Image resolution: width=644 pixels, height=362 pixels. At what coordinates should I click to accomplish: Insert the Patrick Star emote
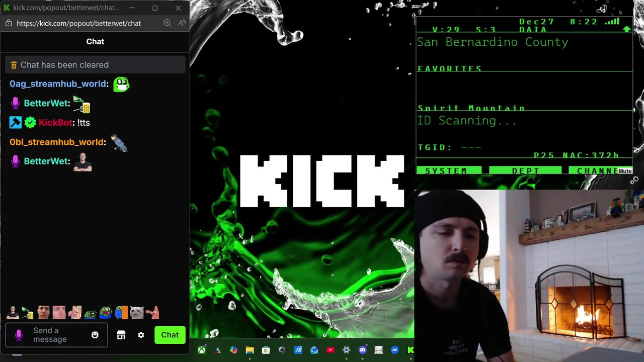tap(153, 313)
